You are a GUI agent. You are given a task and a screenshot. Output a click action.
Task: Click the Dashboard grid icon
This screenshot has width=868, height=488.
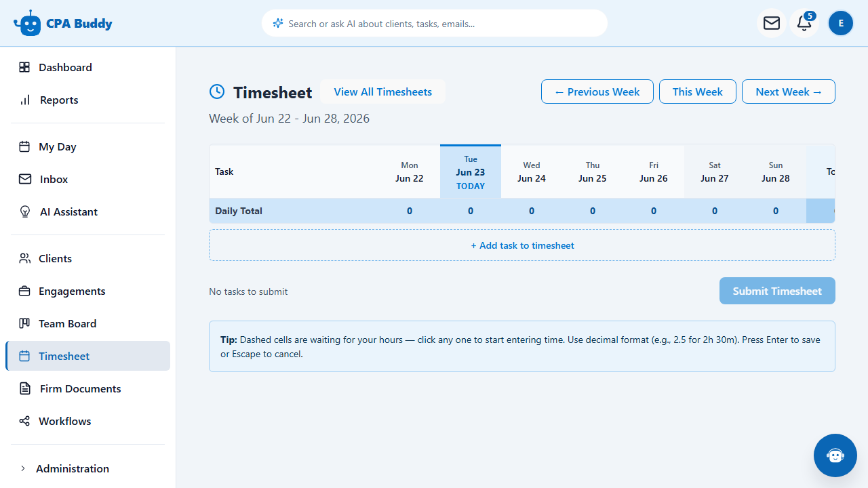(24, 67)
